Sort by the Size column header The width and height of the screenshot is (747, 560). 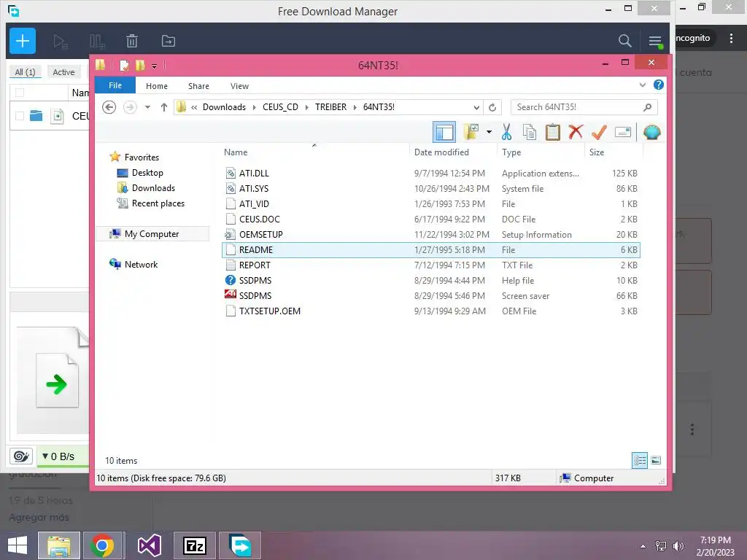tap(614, 152)
